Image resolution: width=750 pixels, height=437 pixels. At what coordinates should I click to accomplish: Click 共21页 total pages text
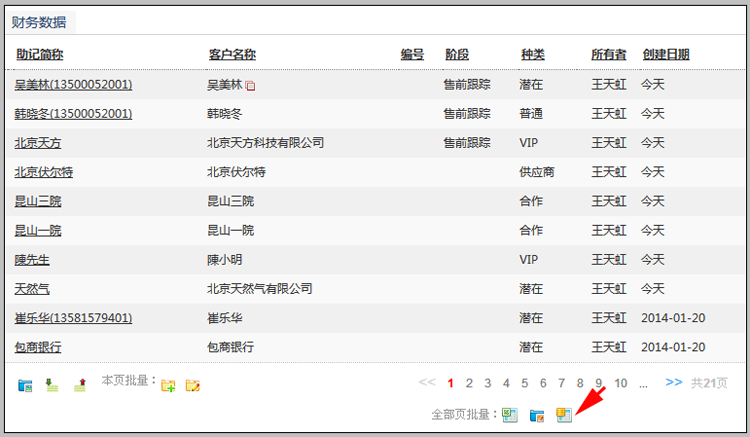click(x=709, y=383)
